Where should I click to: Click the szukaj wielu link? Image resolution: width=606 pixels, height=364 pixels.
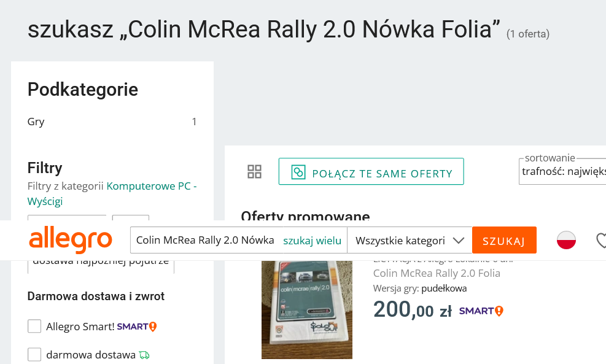pyautogui.click(x=312, y=240)
